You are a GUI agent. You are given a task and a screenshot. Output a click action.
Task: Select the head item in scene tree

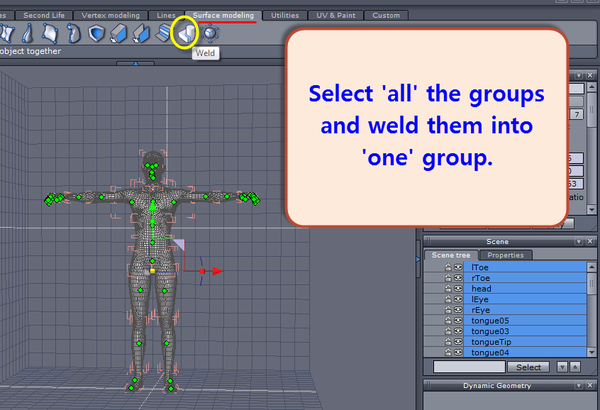(x=525, y=289)
